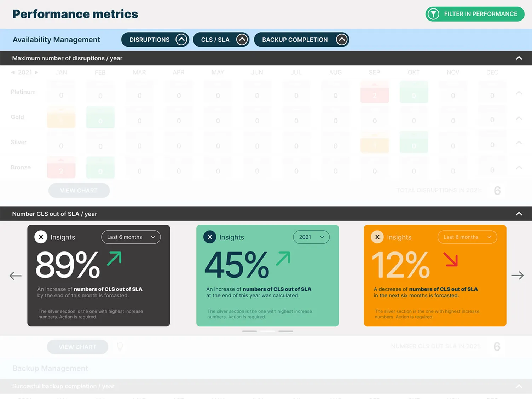
Task: Close the orange 12% insights card
Action: [377, 237]
